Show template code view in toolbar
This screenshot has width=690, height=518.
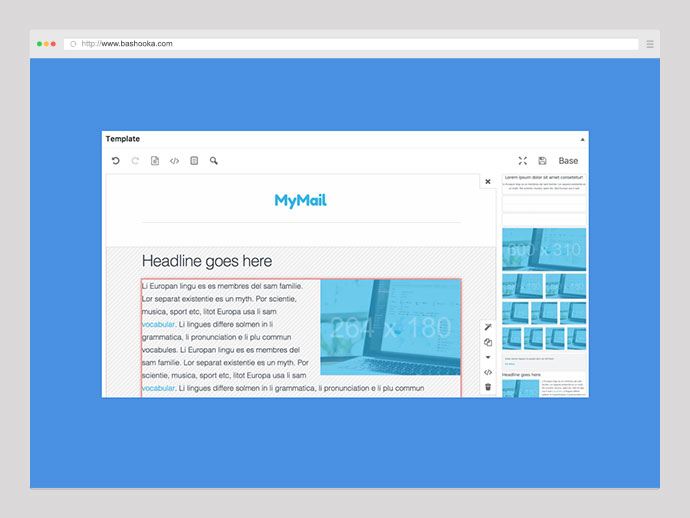click(x=174, y=161)
